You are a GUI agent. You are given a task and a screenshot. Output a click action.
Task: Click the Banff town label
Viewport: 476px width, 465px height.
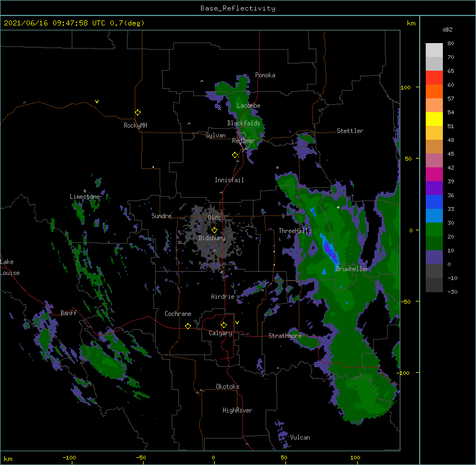click(x=68, y=313)
